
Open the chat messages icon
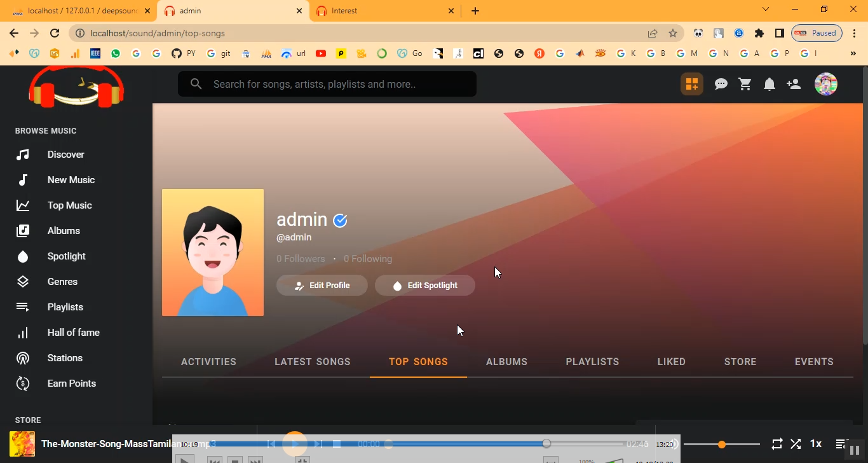(721, 84)
